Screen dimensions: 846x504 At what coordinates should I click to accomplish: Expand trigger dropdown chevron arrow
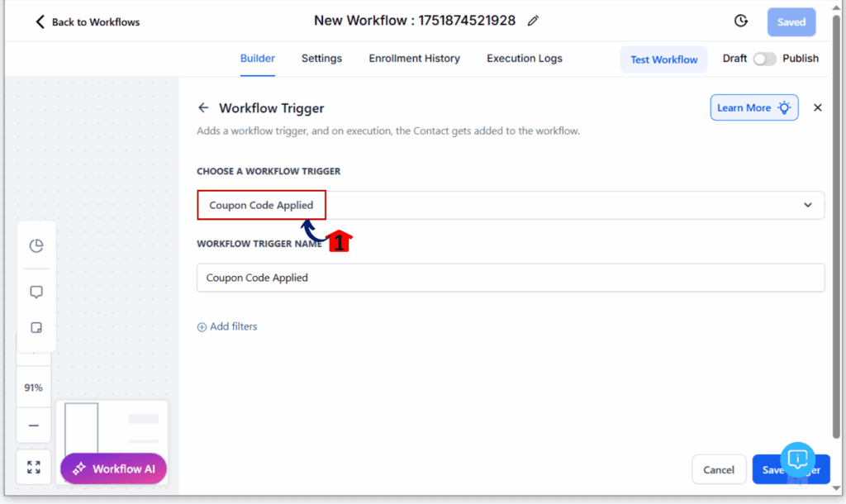click(808, 205)
